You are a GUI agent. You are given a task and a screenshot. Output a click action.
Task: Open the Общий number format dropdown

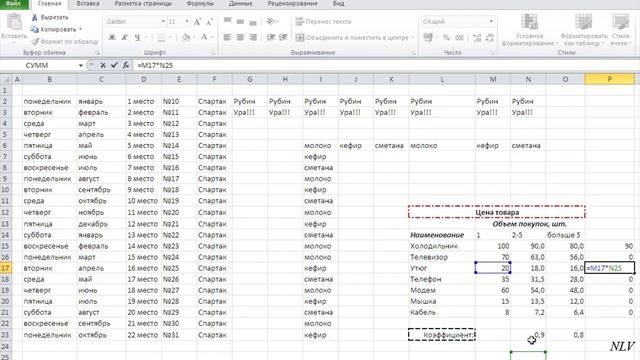click(x=491, y=22)
